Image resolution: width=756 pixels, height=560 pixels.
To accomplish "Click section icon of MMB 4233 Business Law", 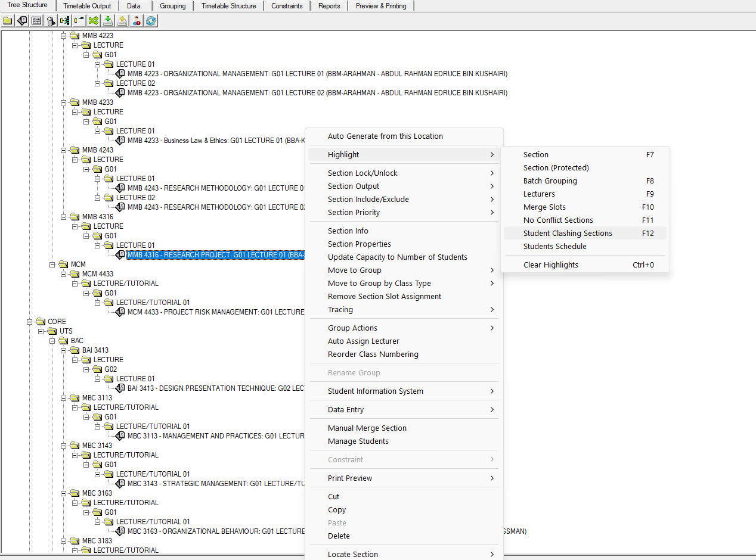I will (120, 141).
